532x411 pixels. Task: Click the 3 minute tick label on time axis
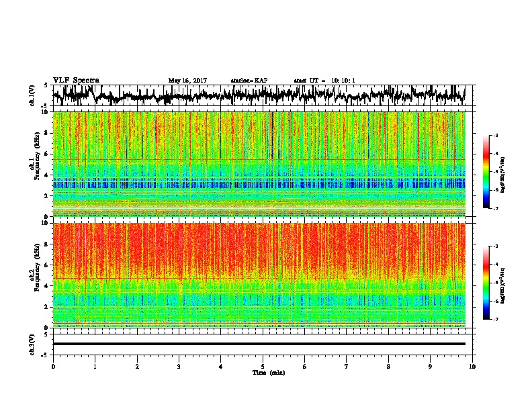click(179, 367)
